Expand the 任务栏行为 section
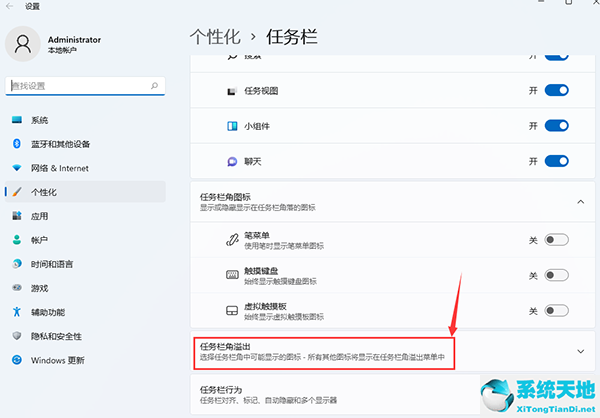 (393, 395)
